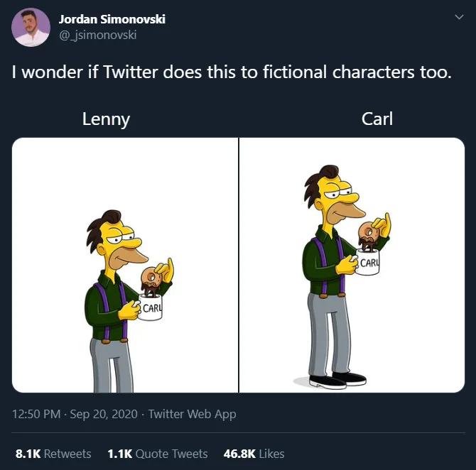This screenshot has width=476, height=470.
Task: Open the Jordan Simonovski display name link
Action: 112,19
